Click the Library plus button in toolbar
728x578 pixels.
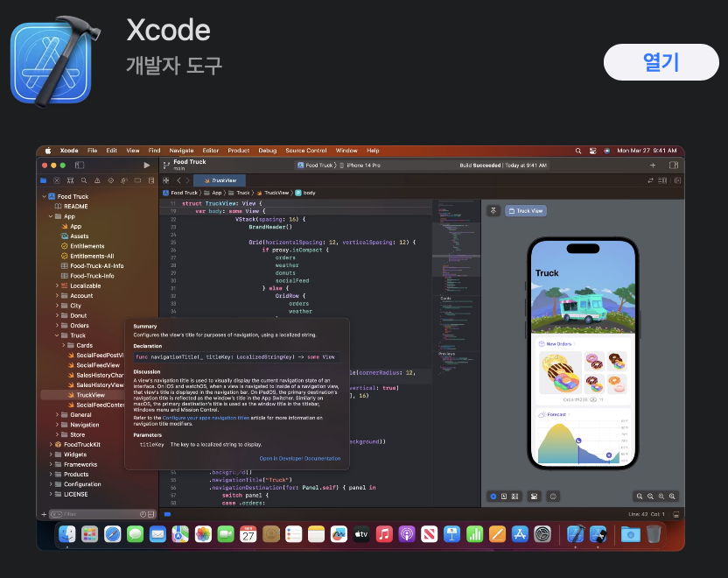click(x=653, y=165)
